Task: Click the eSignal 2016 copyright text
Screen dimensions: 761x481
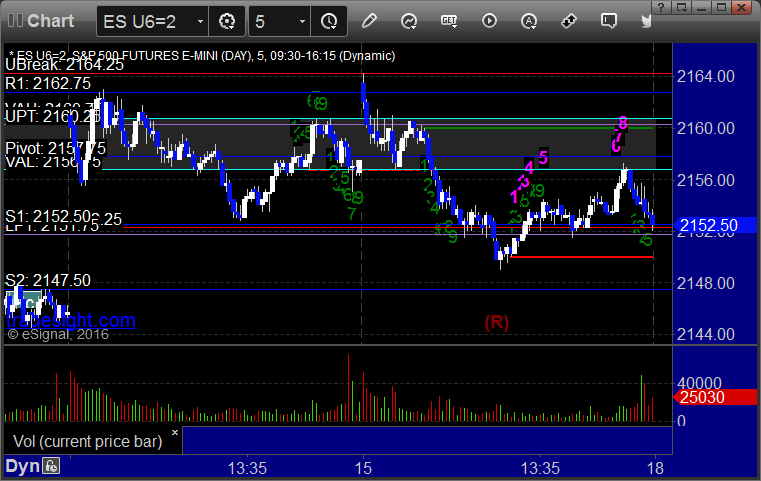Action: [58, 334]
